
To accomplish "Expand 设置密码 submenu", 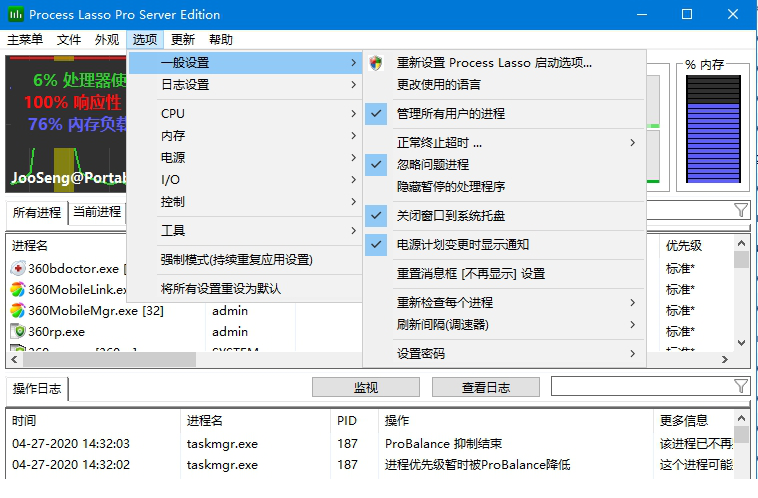I will tap(505, 353).
